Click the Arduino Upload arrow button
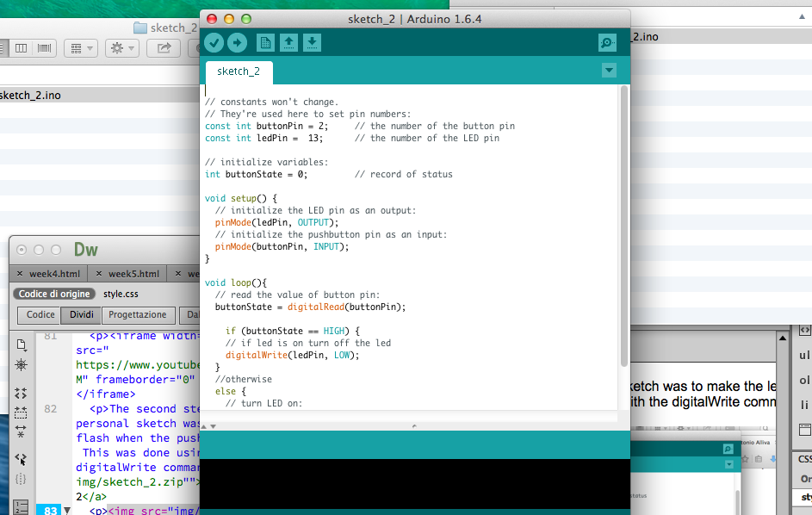This screenshot has width=812, height=515. coord(237,42)
